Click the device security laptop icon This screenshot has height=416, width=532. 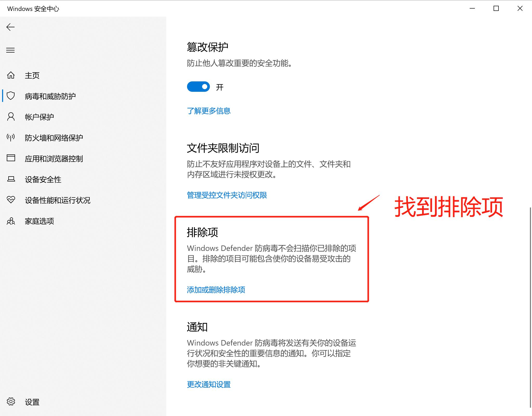pos(11,179)
